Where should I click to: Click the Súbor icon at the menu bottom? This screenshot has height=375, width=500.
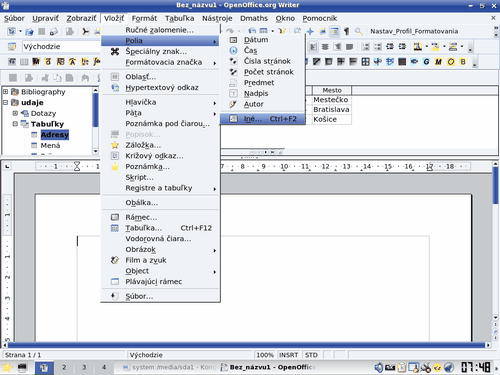point(115,296)
